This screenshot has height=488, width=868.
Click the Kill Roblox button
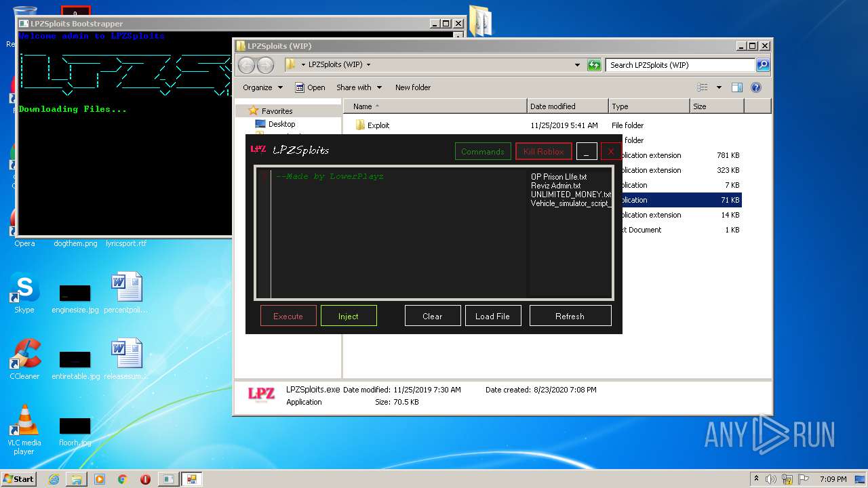coord(544,151)
